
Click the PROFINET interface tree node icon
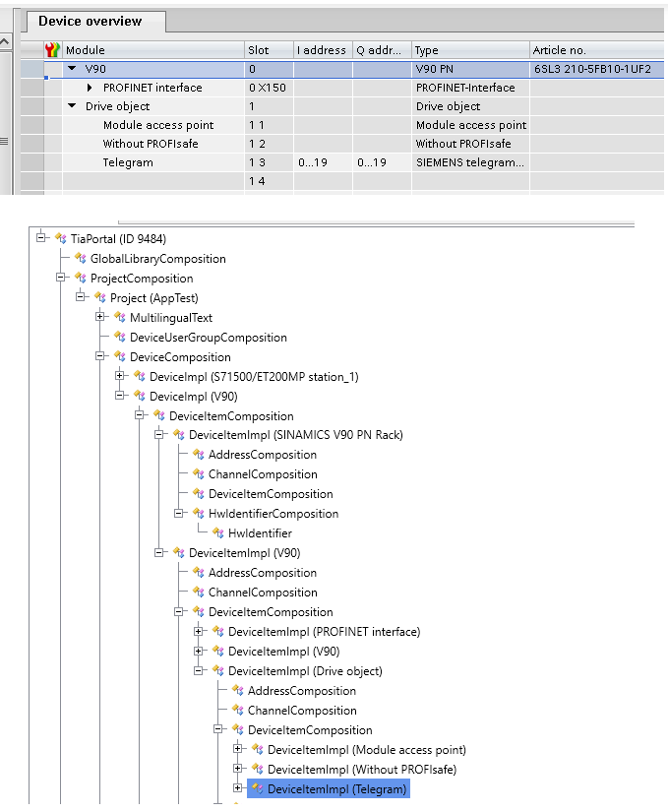pyautogui.click(x=218, y=631)
